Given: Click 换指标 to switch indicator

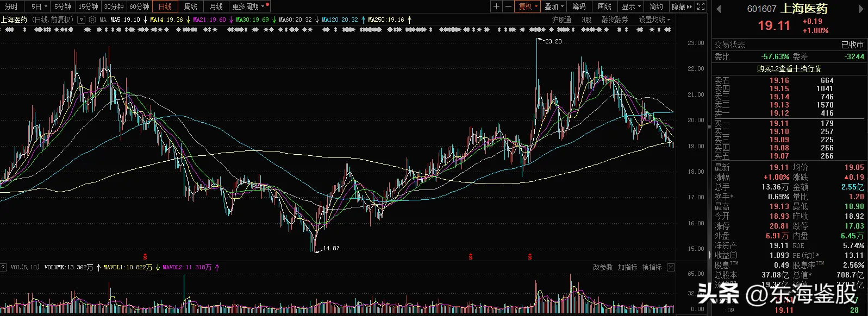Looking at the screenshot, I should [652, 267].
